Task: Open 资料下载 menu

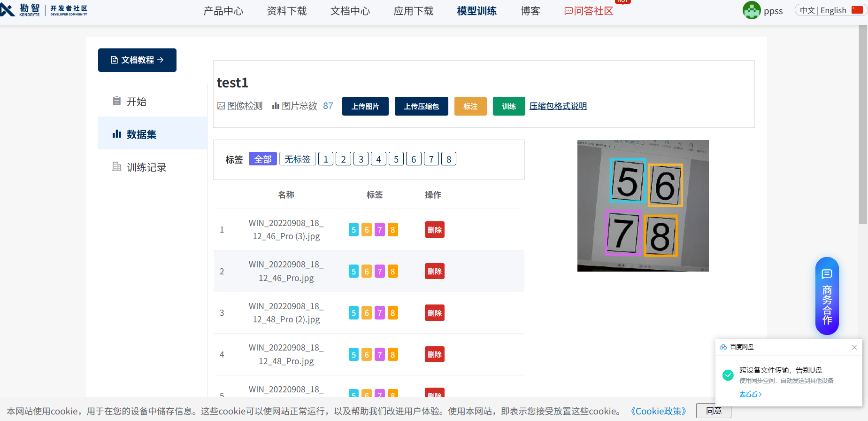Action: [287, 11]
